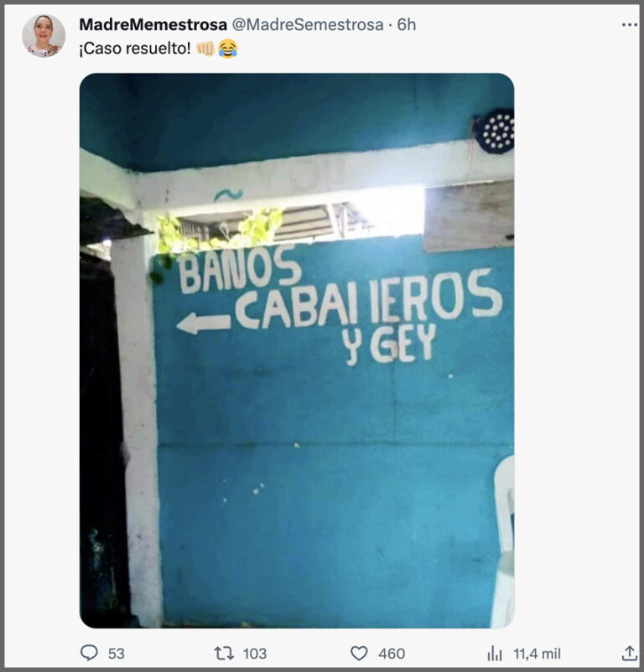644x672 pixels.
Task: Click the crying-laughing emoji in the tweet
Action: [x=228, y=49]
